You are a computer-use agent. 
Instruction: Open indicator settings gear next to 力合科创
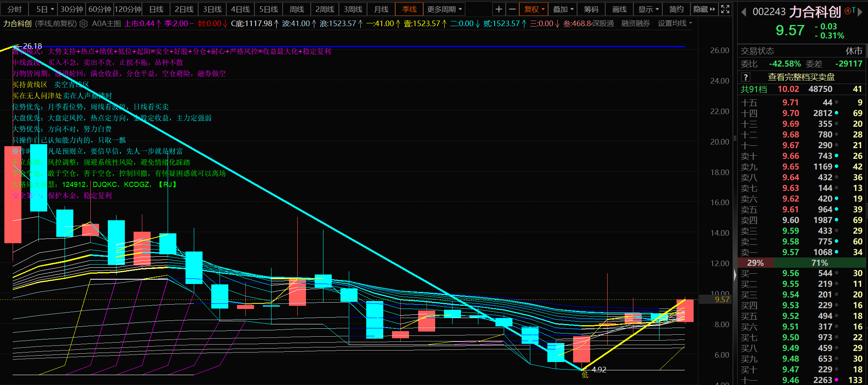coord(83,24)
